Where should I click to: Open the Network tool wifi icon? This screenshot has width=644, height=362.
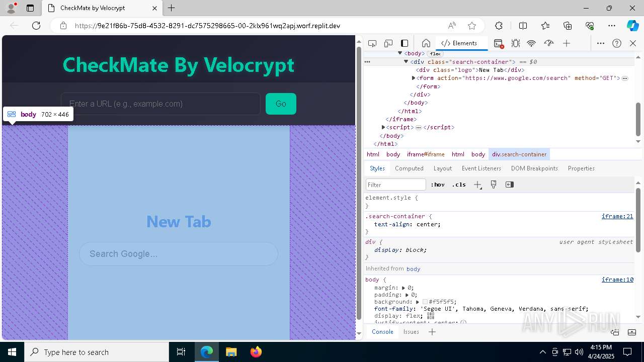point(531,43)
